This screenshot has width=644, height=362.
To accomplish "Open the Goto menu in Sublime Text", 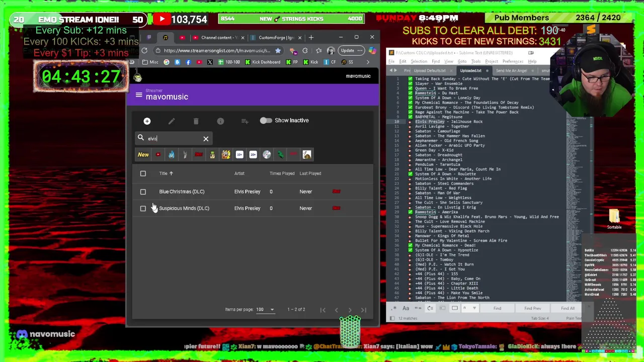I will pyautogui.click(x=462, y=61).
